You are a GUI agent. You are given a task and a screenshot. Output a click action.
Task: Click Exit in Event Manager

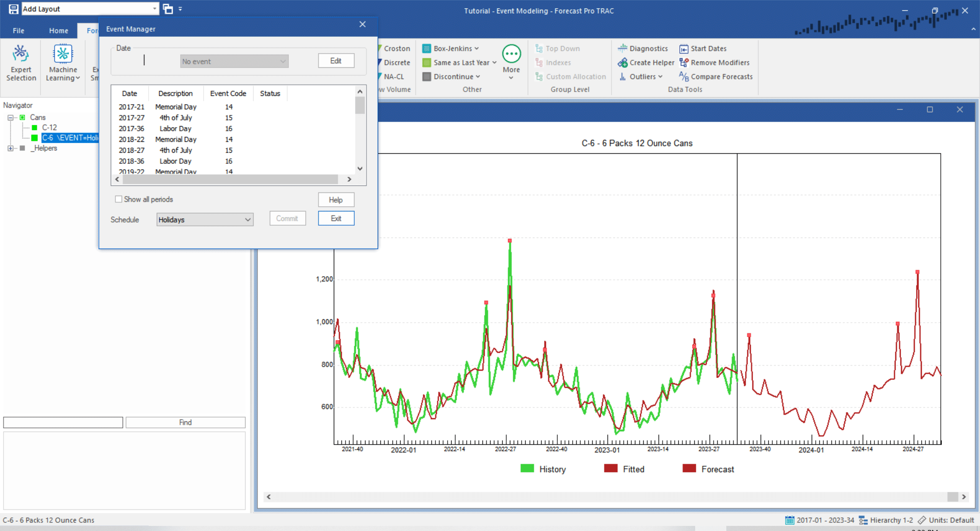336,219
